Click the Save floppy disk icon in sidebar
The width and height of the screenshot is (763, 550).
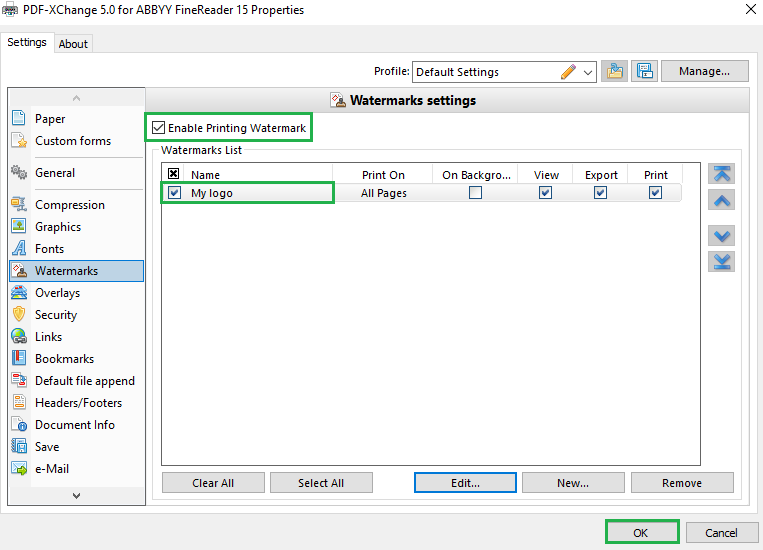[x=19, y=446]
